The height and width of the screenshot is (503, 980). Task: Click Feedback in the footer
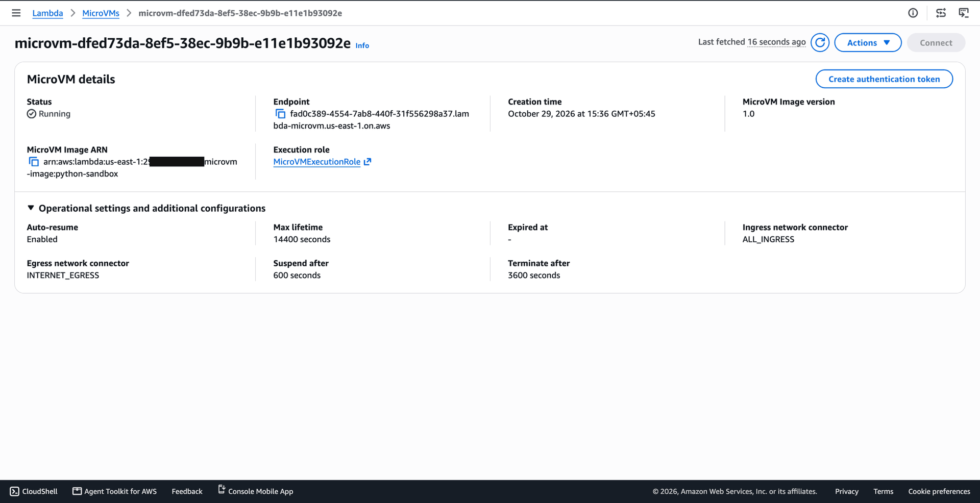pyautogui.click(x=187, y=491)
